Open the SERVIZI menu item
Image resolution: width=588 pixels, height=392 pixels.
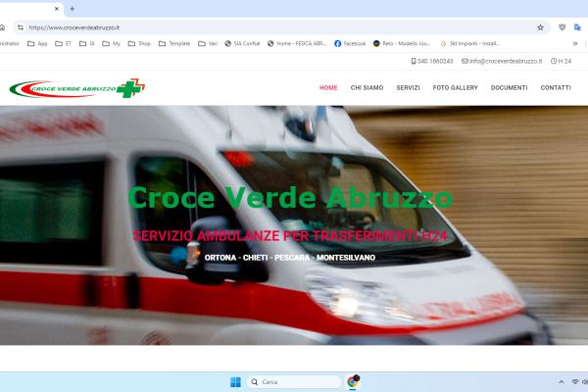coord(408,88)
